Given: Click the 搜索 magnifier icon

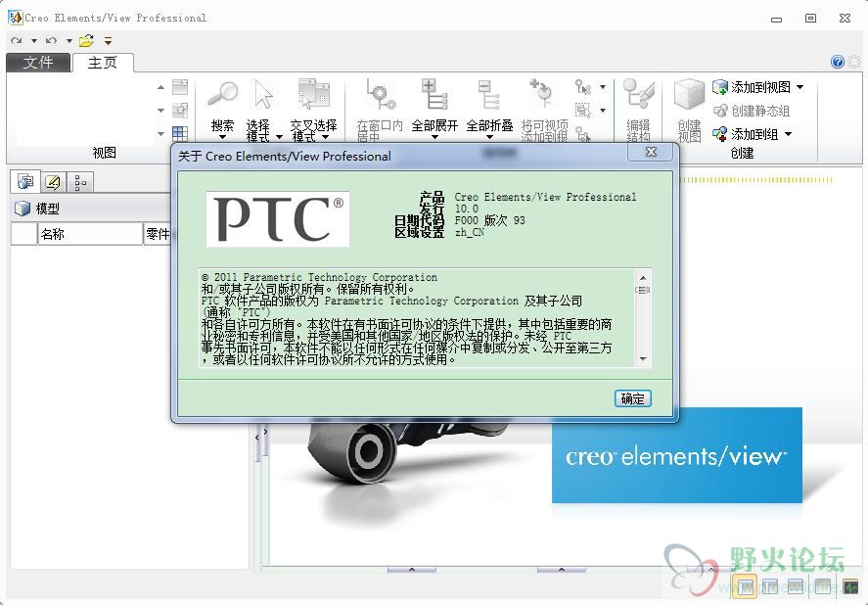Looking at the screenshot, I should coord(222,95).
